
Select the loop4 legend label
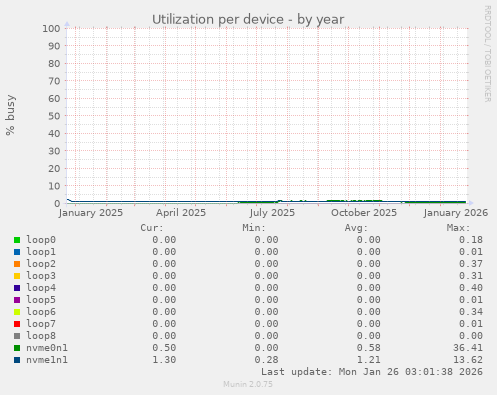[41, 288]
